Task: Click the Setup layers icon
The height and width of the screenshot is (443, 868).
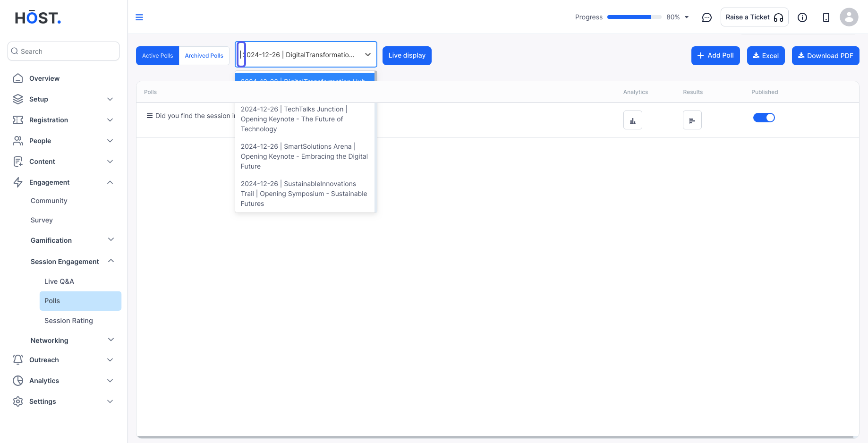Action: [x=18, y=99]
